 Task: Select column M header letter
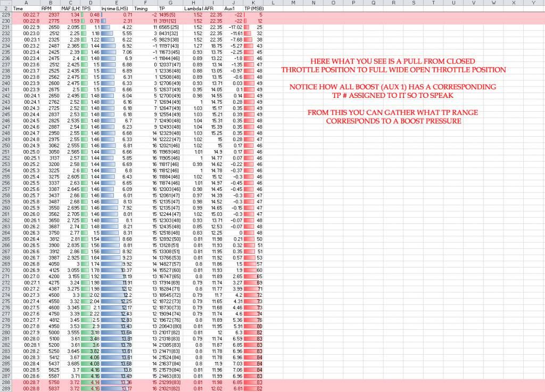click(x=293, y=3)
